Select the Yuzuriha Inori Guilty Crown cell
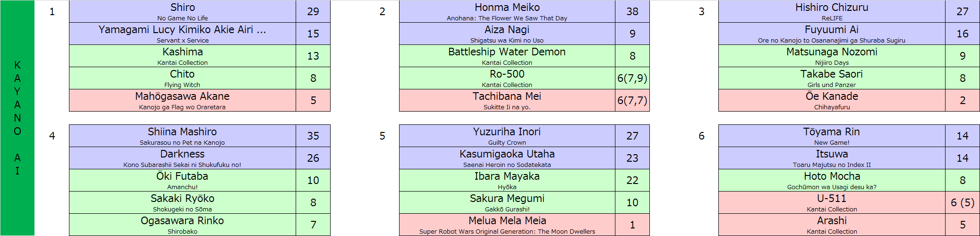 (x=507, y=136)
